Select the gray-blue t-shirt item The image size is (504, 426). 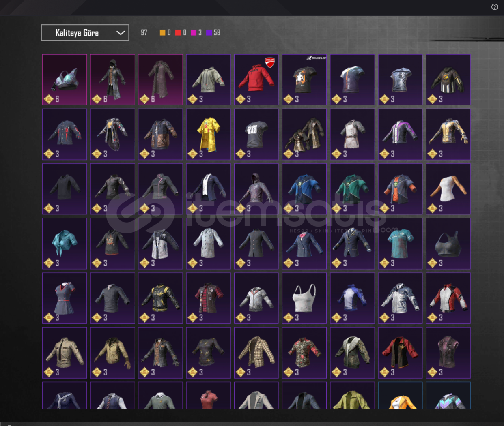(x=400, y=80)
